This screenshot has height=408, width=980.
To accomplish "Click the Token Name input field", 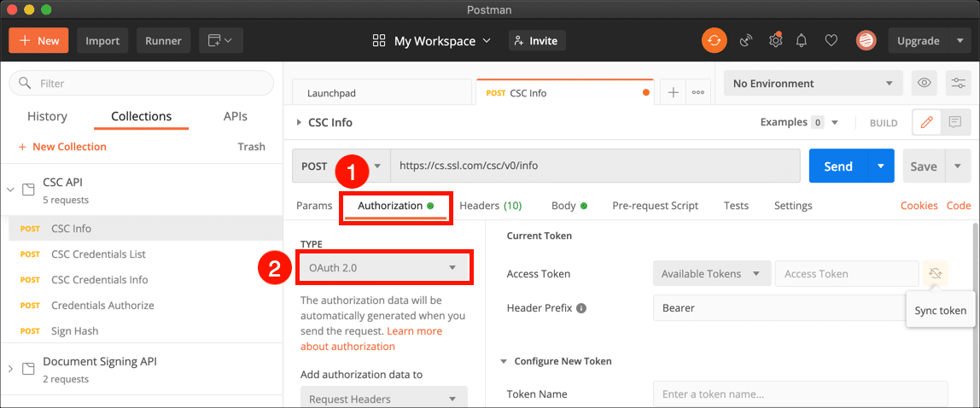I will [x=800, y=394].
